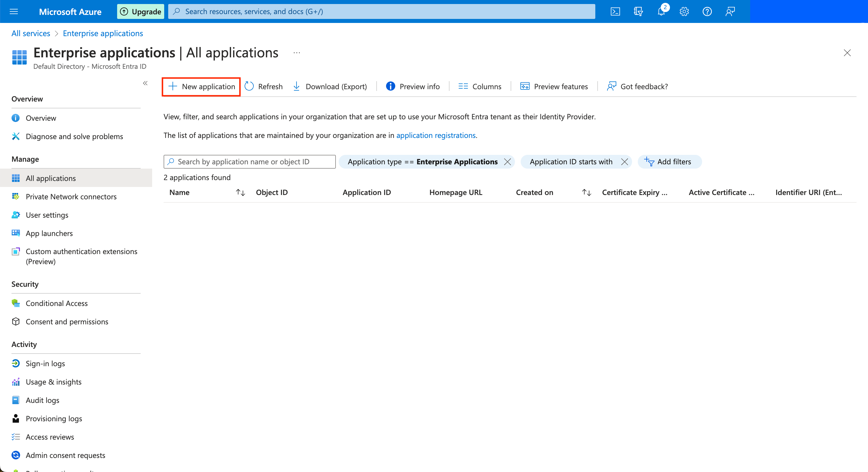The width and height of the screenshot is (868, 472).
Task: Open the Columns chooser
Action: [479, 86]
